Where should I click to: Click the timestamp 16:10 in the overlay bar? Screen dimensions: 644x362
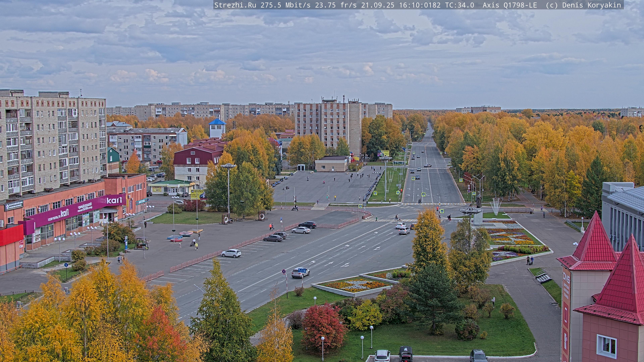[x=410, y=5]
